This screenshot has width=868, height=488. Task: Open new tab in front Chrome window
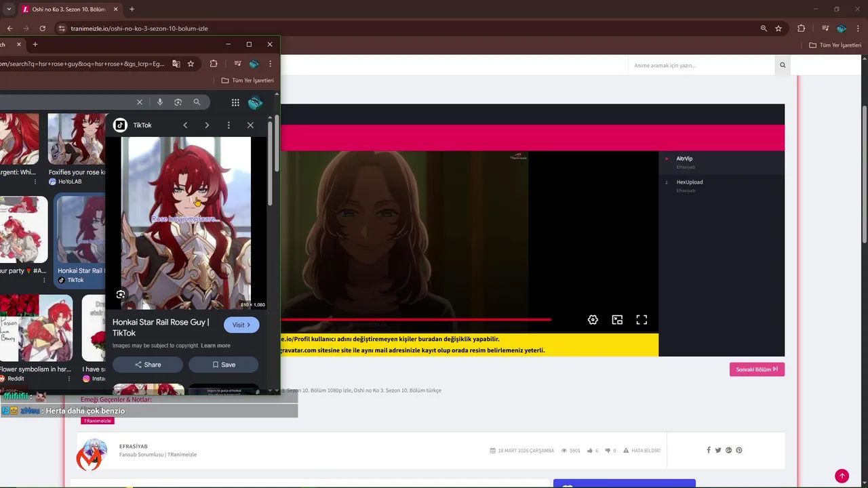click(x=35, y=44)
